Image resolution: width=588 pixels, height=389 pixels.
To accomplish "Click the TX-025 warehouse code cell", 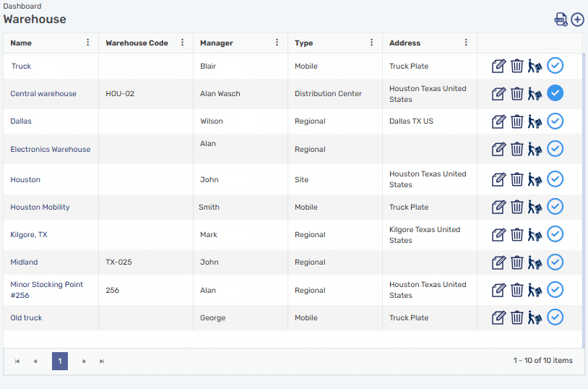I will pyautogui.click(x=118, y=262).
